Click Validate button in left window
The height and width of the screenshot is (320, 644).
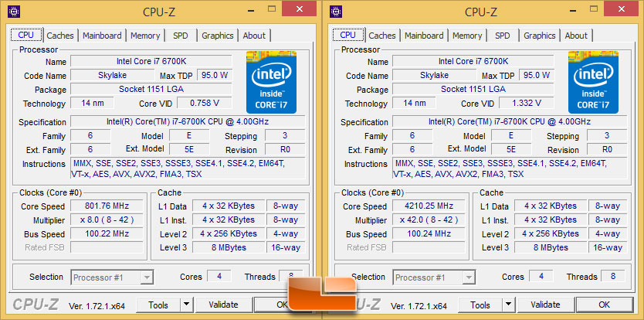pyautogui.click(x=223, y=305)
